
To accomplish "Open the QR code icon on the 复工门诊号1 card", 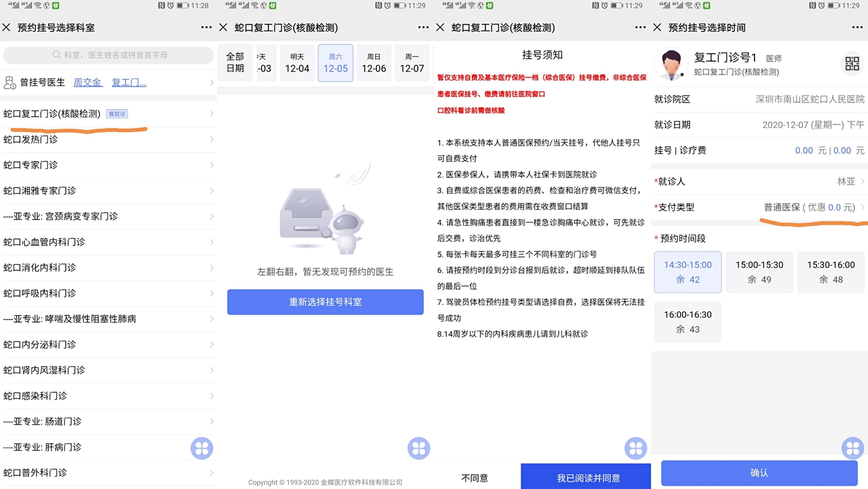I will pos(852,62).
